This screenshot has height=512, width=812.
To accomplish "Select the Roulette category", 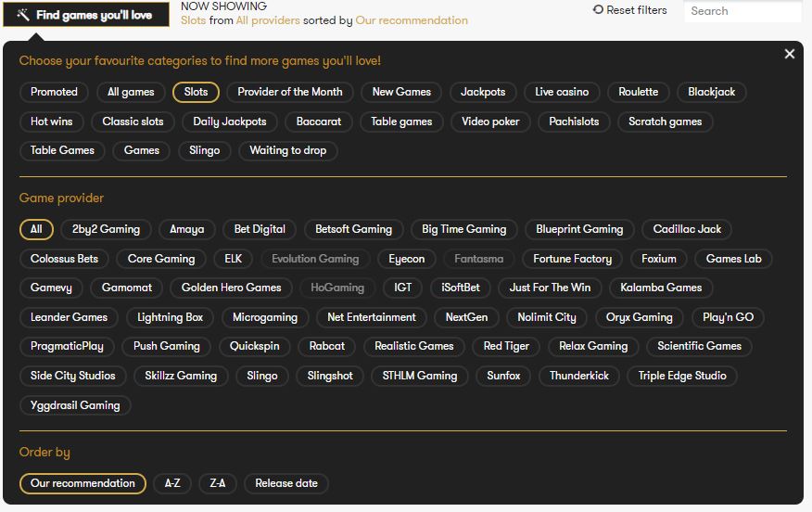I will tap(639, 92).
